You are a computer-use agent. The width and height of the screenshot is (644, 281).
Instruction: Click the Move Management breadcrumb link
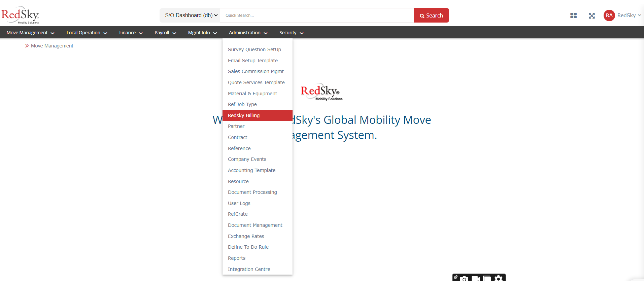52,46
